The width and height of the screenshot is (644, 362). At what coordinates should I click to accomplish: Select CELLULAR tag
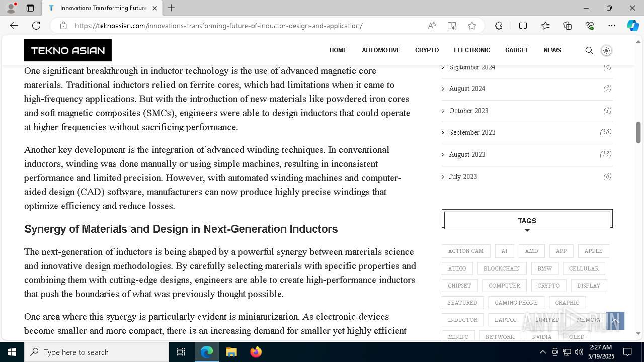[584, 268]
